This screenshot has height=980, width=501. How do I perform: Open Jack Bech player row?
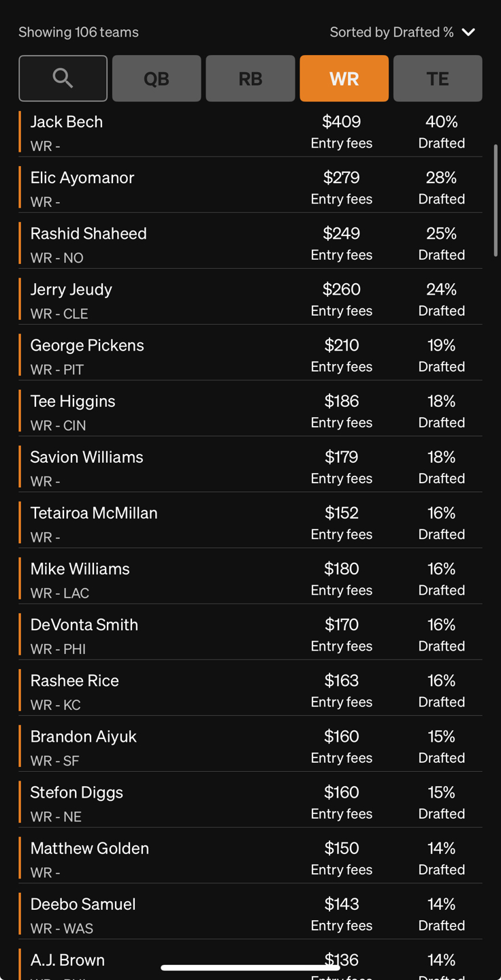click(251, 131)
